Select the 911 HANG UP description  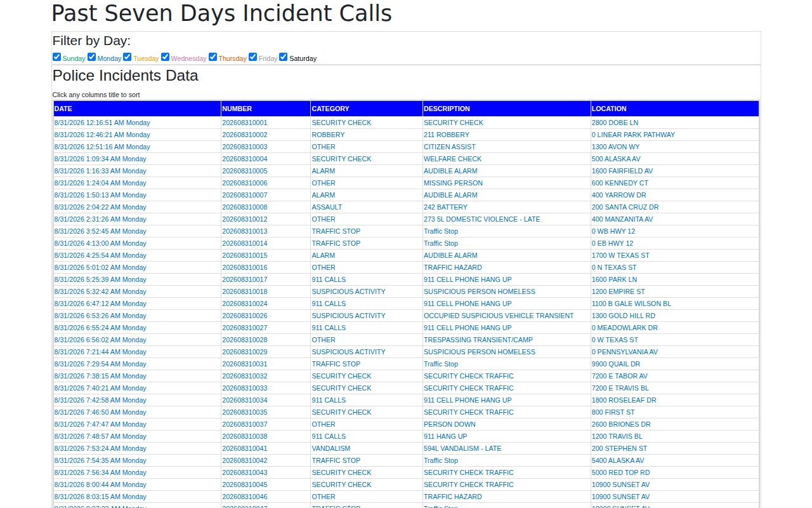[445, 436]
